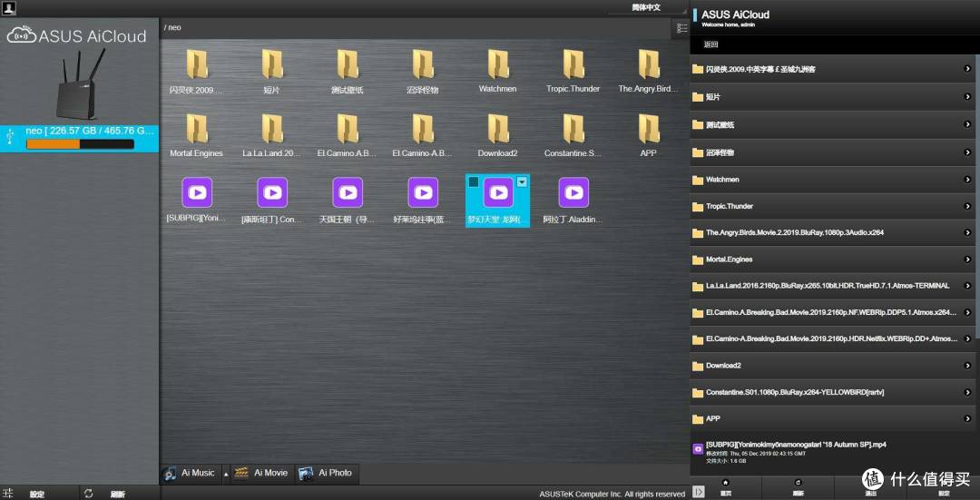
Task: Open the 沼泽怪物 folder icon in grid
Action: 423,64
